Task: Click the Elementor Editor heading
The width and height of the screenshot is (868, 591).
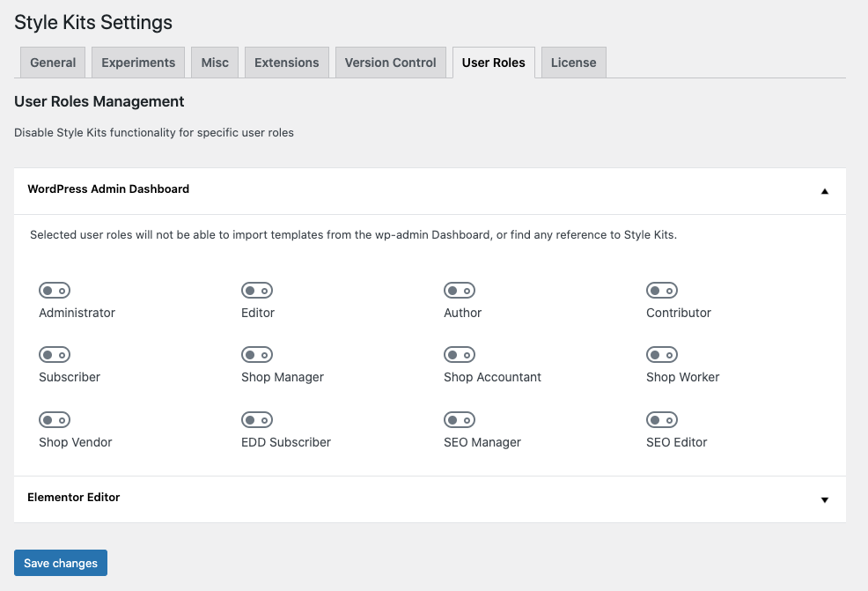Action: click(x=74, y=498)
